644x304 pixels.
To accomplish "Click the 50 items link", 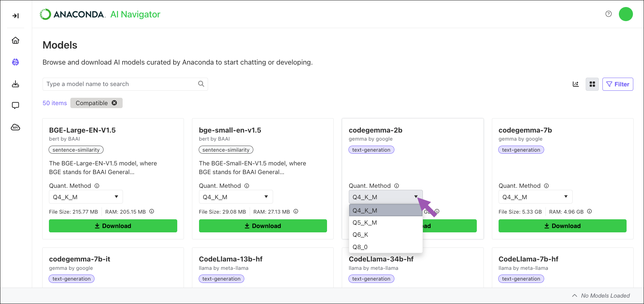I will [54, 103].
